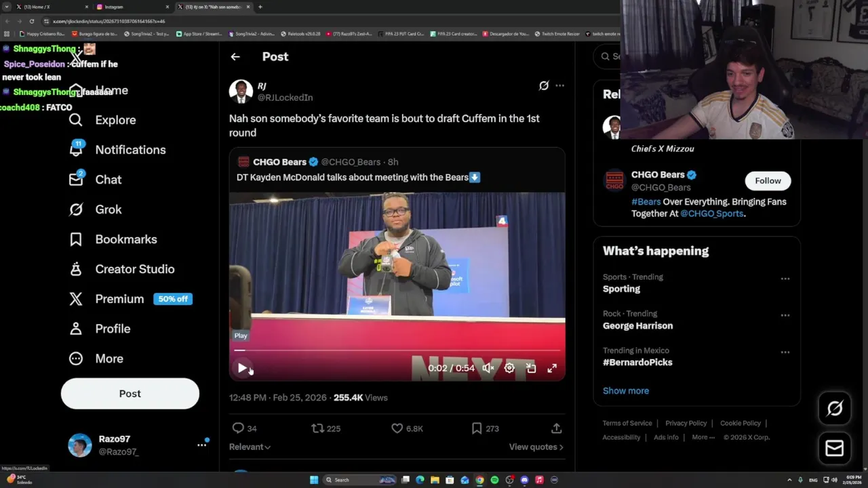Open Spotify from the taskbar
Viewport: 868px width, 488px height.
(x=494, y=480)
